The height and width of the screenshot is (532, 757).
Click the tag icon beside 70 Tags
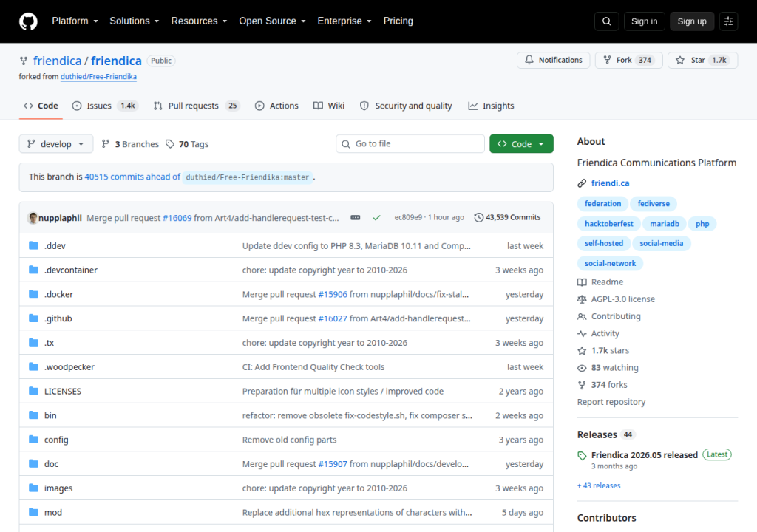tap(170, 144)
